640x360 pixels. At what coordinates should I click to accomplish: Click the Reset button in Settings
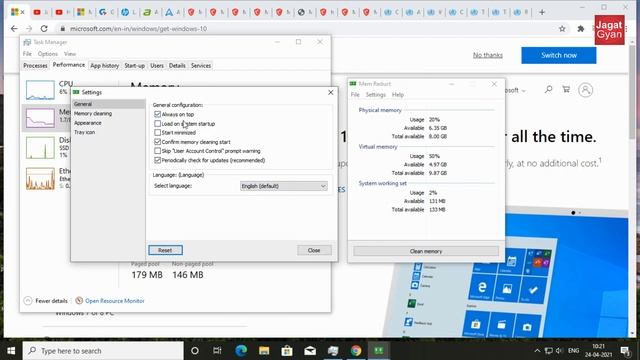(x=165, y=250)
